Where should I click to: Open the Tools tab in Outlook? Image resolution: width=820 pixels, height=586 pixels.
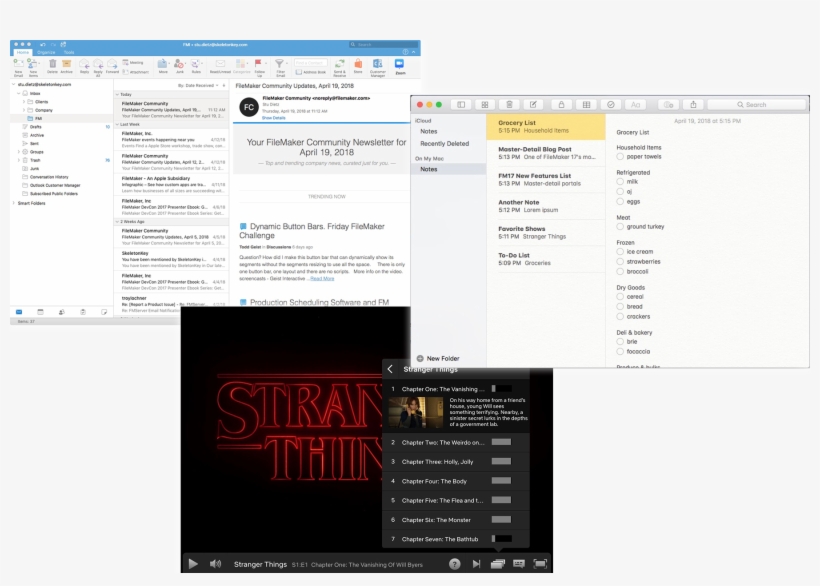click(x=69, y=52)
